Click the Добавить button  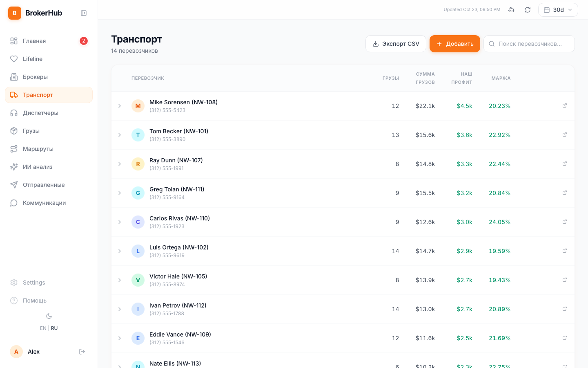tap(454, 44)
